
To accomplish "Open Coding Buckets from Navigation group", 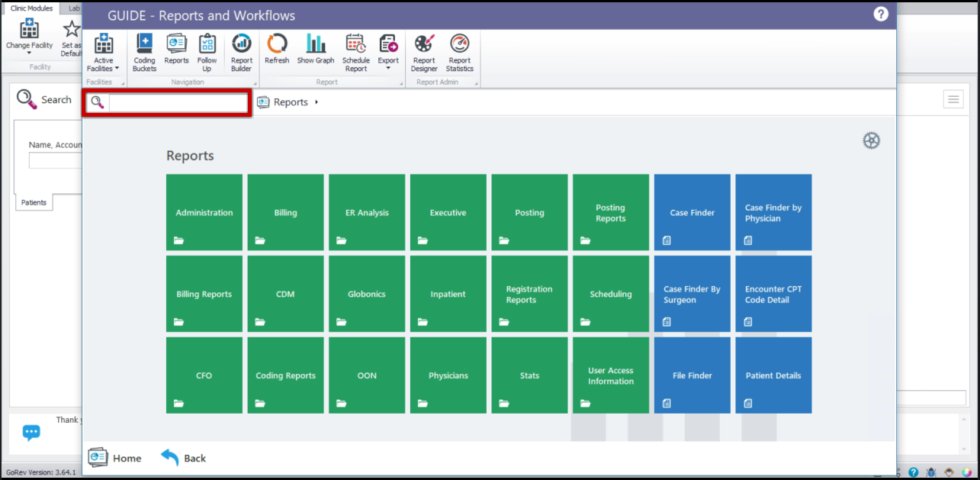I will (144, 53).
